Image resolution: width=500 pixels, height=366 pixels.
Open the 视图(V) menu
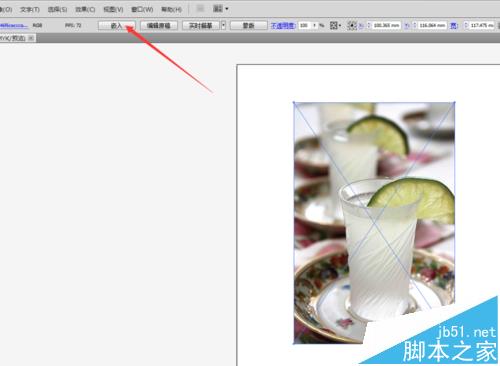point(113,9)
